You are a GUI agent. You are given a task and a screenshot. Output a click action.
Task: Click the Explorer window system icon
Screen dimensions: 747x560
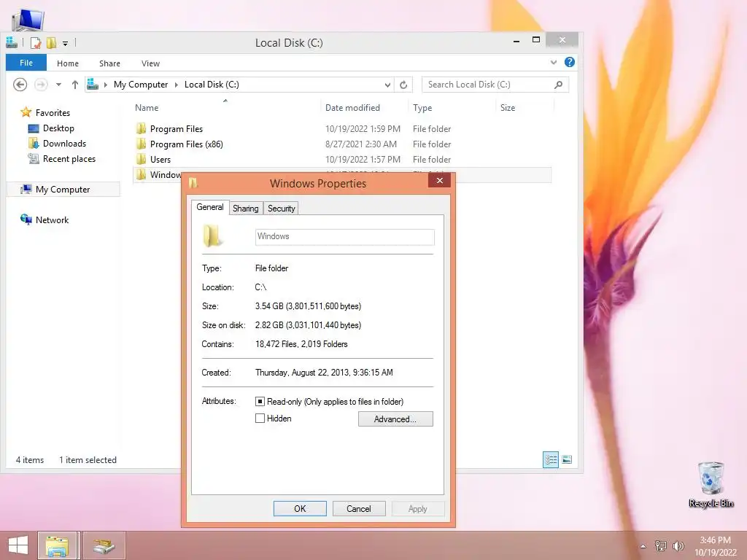pos(12,43)
